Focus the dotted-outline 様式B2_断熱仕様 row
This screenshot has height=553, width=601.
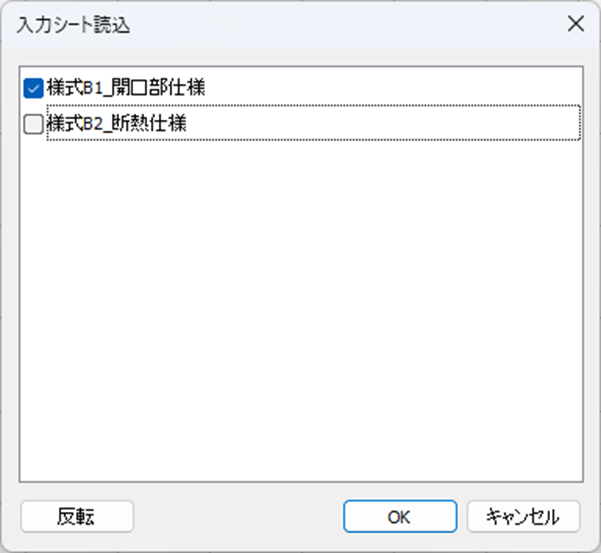point(314,123)
